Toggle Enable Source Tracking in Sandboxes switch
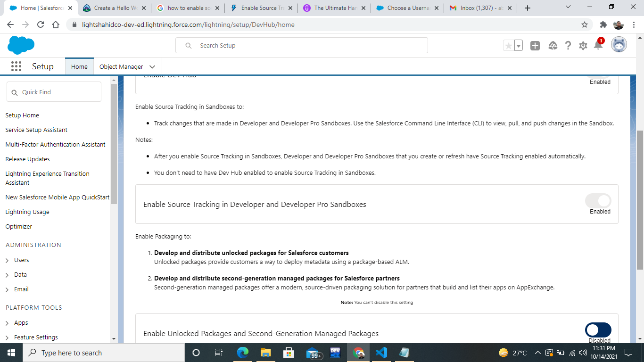 598,201
